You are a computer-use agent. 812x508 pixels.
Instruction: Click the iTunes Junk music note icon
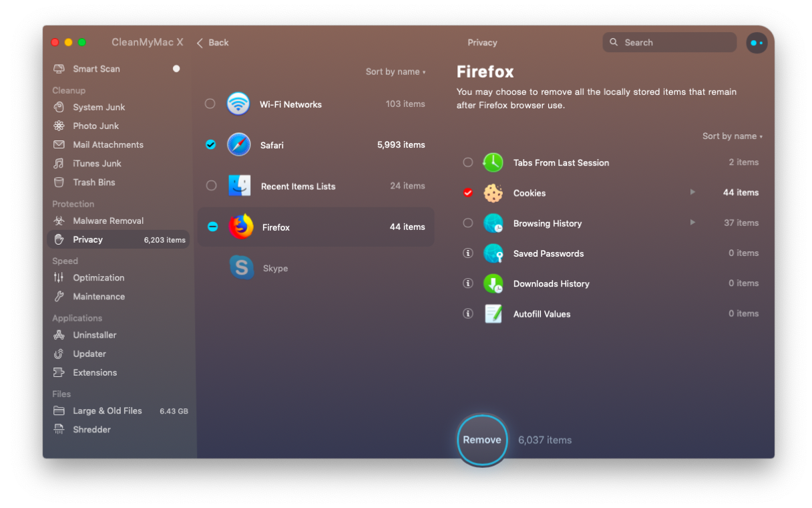[x=59, y=163]
